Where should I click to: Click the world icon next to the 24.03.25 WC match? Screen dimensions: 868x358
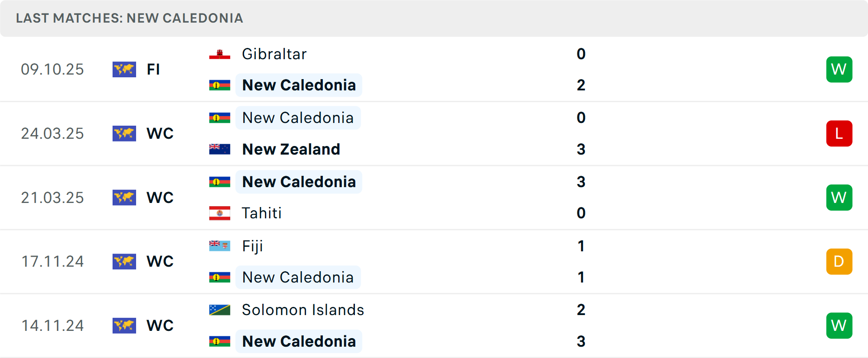(x=124, y=133)
